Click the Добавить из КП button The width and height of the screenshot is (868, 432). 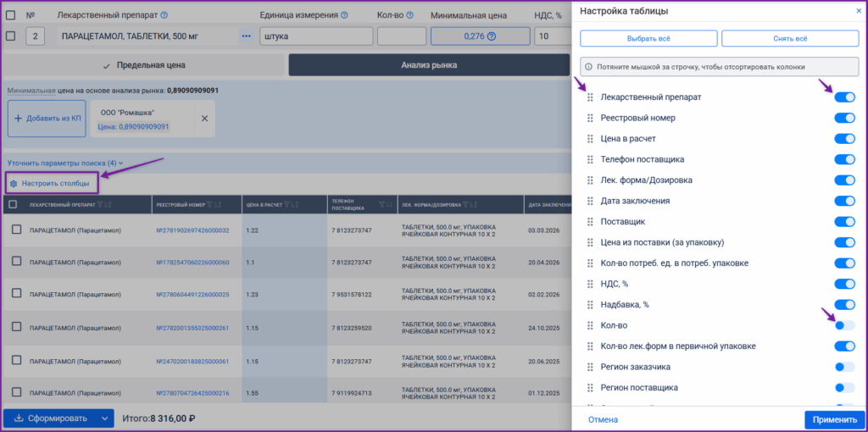click(x=47, y=119)
